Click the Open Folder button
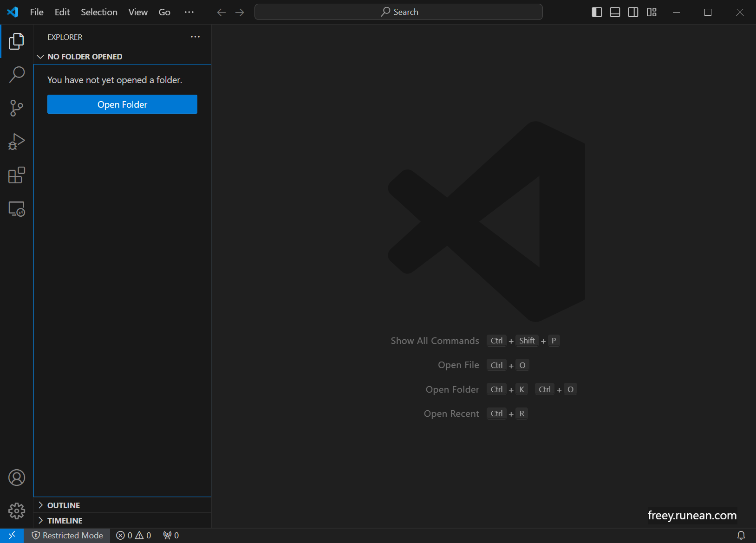The image size is (756, 543). coord(122,104)
